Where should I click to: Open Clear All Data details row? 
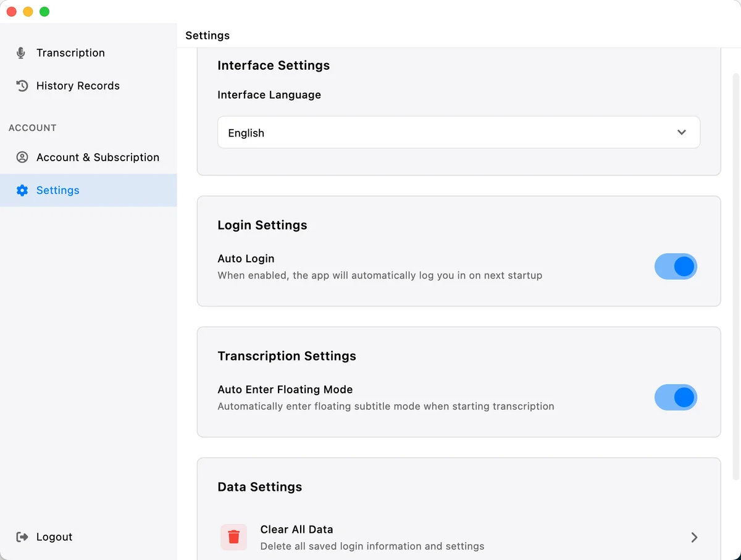click(457, 537)
